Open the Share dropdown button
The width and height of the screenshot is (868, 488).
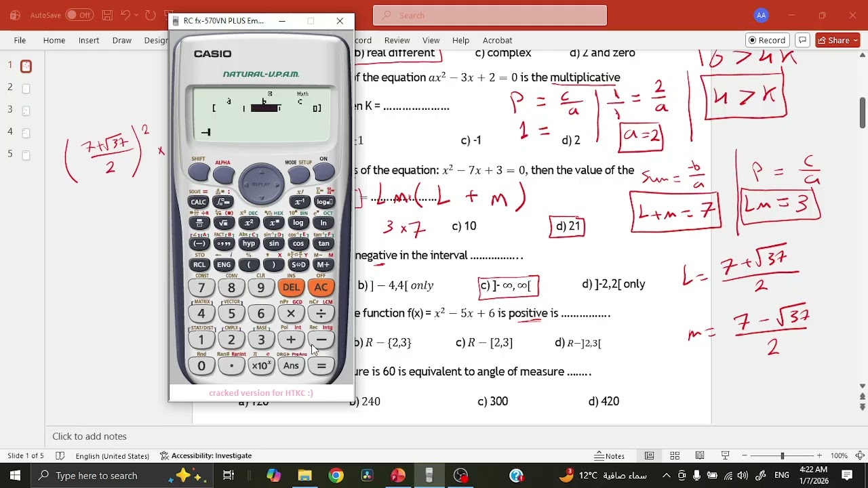coord(838,40)
